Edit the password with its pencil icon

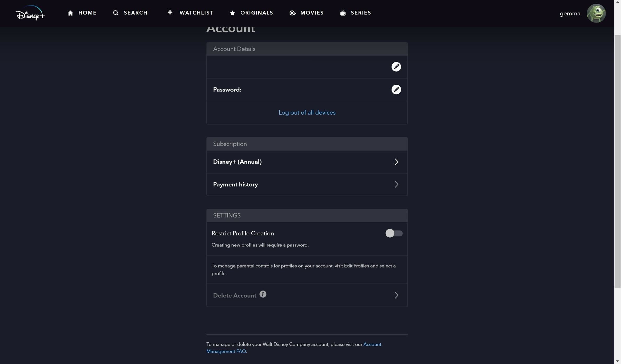(x=396, y=89)
